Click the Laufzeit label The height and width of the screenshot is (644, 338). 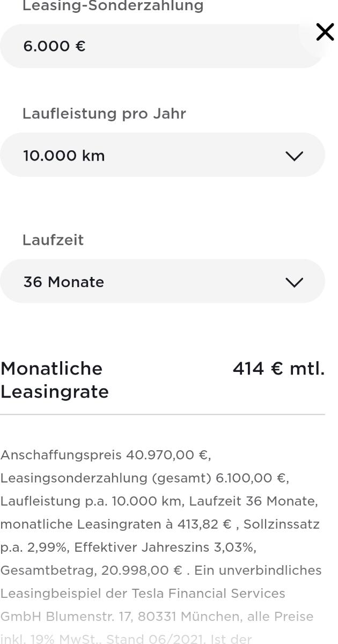click(53, 240)
